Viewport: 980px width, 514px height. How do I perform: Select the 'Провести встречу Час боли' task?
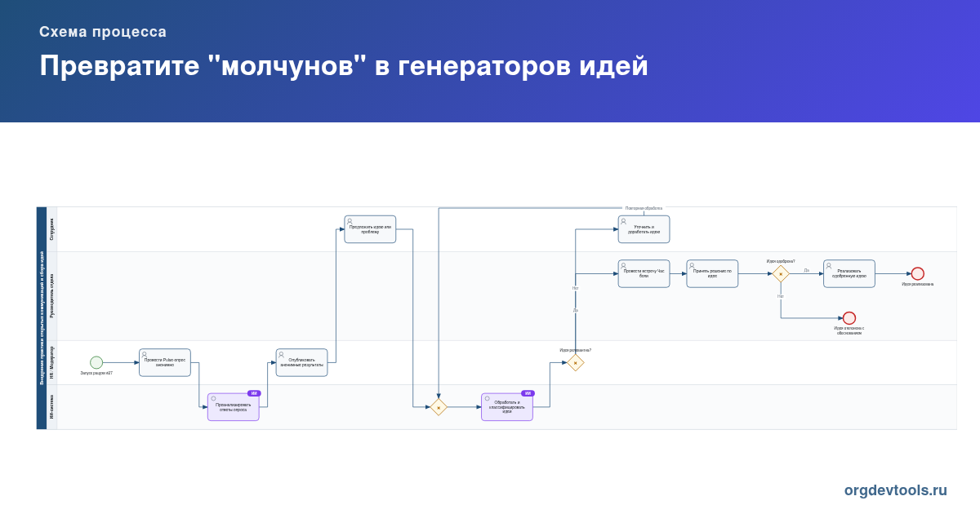click(644, 273)
